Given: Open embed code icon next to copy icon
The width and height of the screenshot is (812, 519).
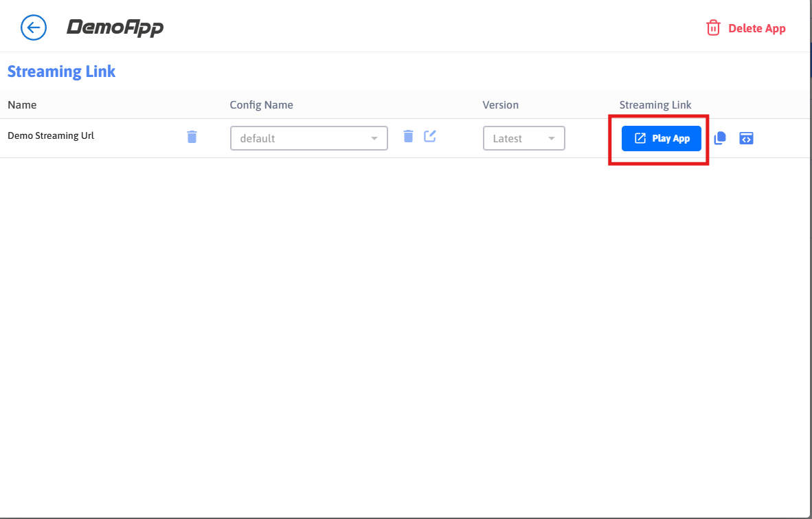Looking at the screenshot, I should [746, 138].
